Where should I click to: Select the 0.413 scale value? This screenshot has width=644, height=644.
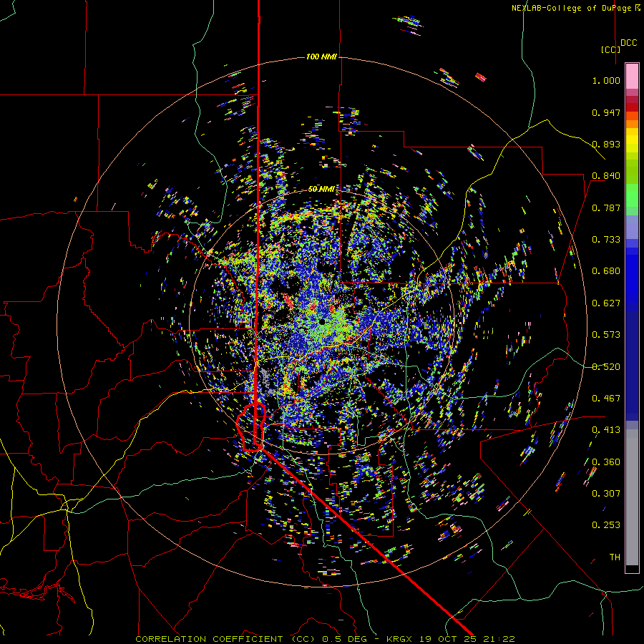coord(606,430)
